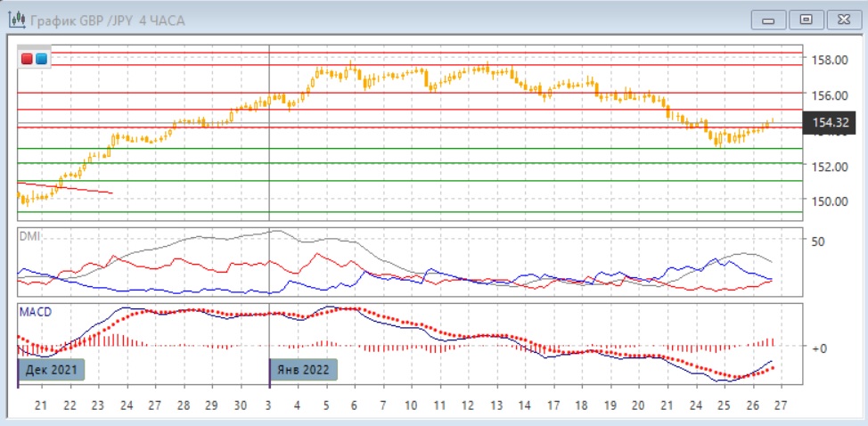The width and height of the screenshot is (868, 426).
Task: Click the red square chart icon
Action: click(x=28, y=59)
